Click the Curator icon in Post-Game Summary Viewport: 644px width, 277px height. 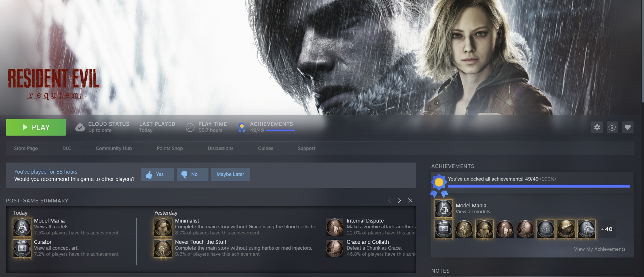[x=22, y=248]
